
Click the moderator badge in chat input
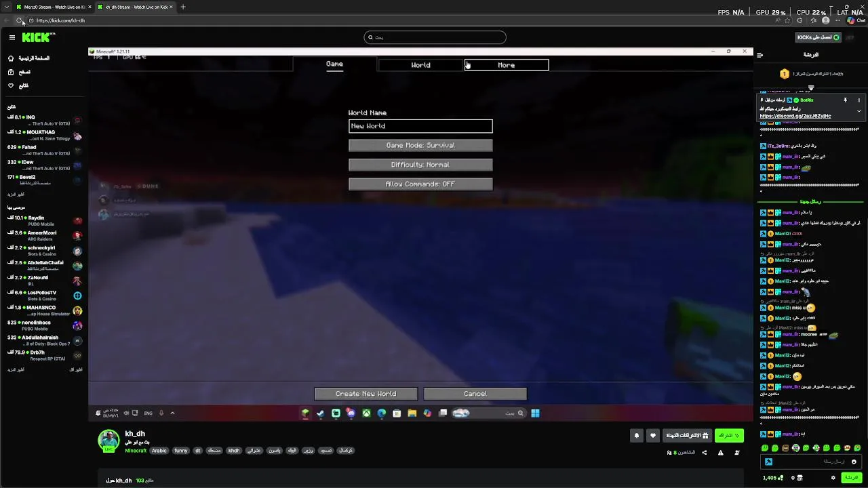pyautogui.click(x=768, y=462)
